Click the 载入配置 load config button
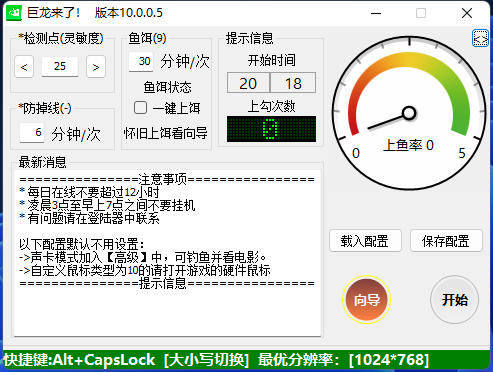493x372 pixels. [365, 241]
